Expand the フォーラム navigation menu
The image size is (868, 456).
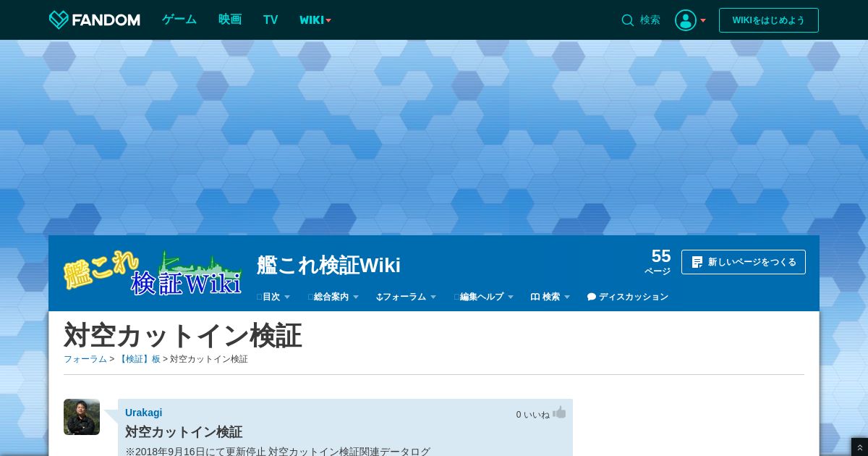pos(407,297)
